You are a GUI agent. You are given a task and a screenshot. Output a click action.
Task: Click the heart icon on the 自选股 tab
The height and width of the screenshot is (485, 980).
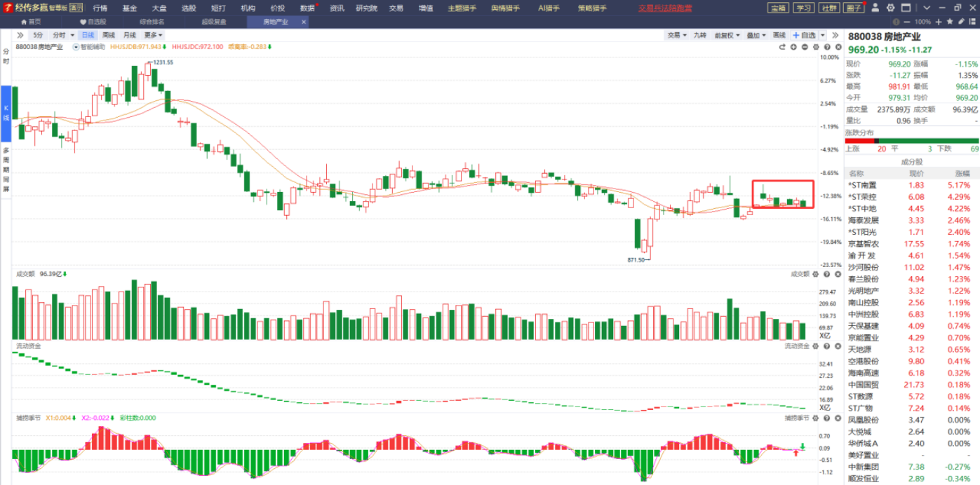[x=83, y=22]
